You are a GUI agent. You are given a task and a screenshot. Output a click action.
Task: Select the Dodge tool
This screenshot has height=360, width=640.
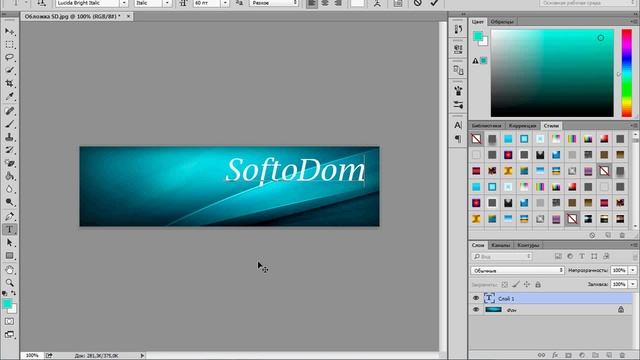tap(9, 202)
